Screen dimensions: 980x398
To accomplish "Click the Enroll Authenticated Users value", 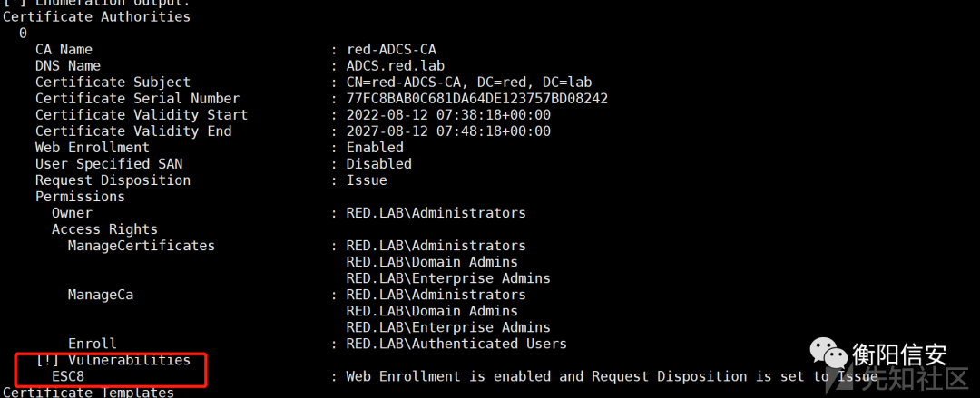I will click(456, 344).
